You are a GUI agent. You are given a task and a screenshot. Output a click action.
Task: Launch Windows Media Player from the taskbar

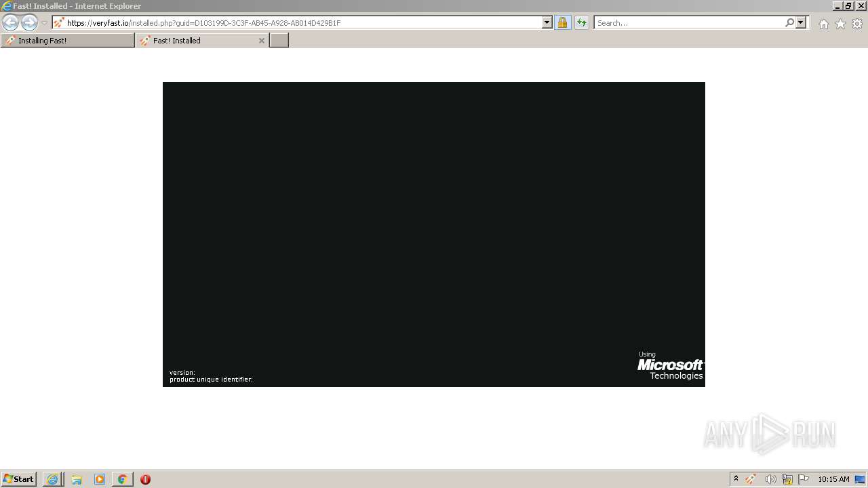pos(100,479)
